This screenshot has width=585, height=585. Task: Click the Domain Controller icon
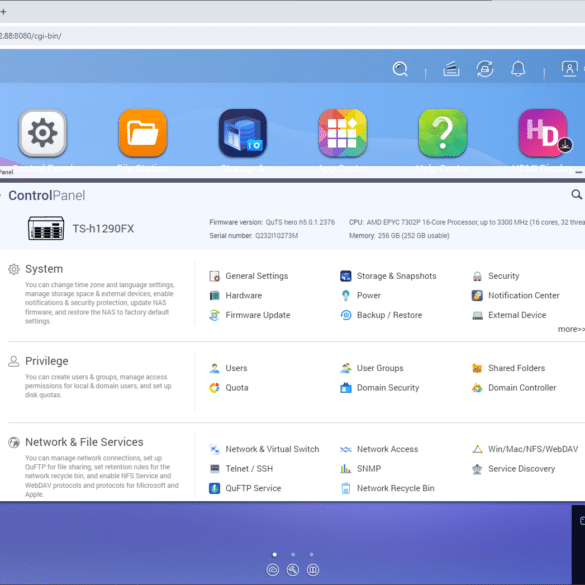pos(477,388)
